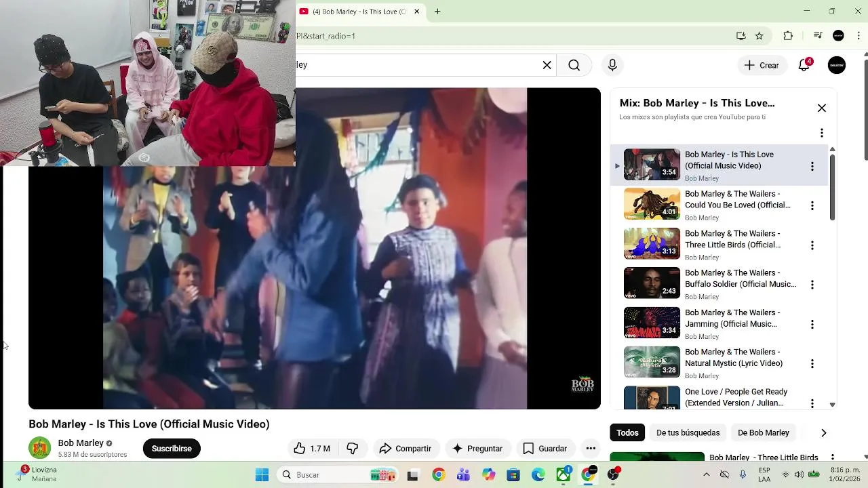Click the taskbar Buscar search box
Image resolution: width=868 pixels, height=488 pixels.
[x=339, y=475]
